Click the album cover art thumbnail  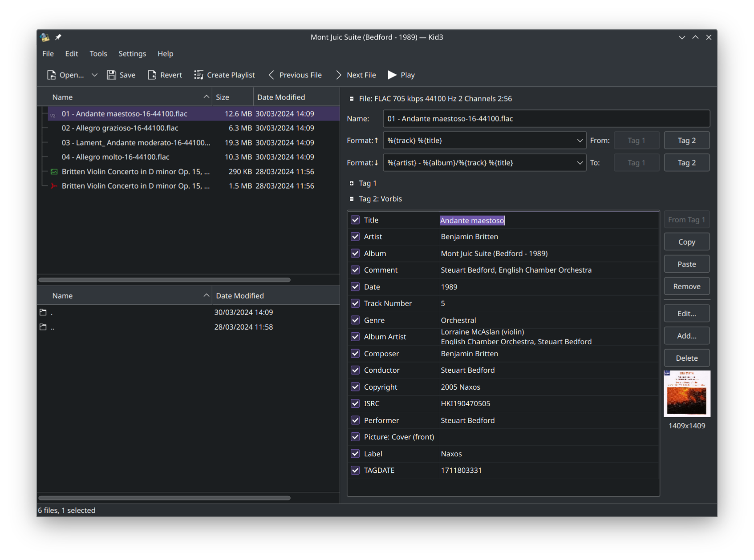pyautogui.click(x=687, y=394)
